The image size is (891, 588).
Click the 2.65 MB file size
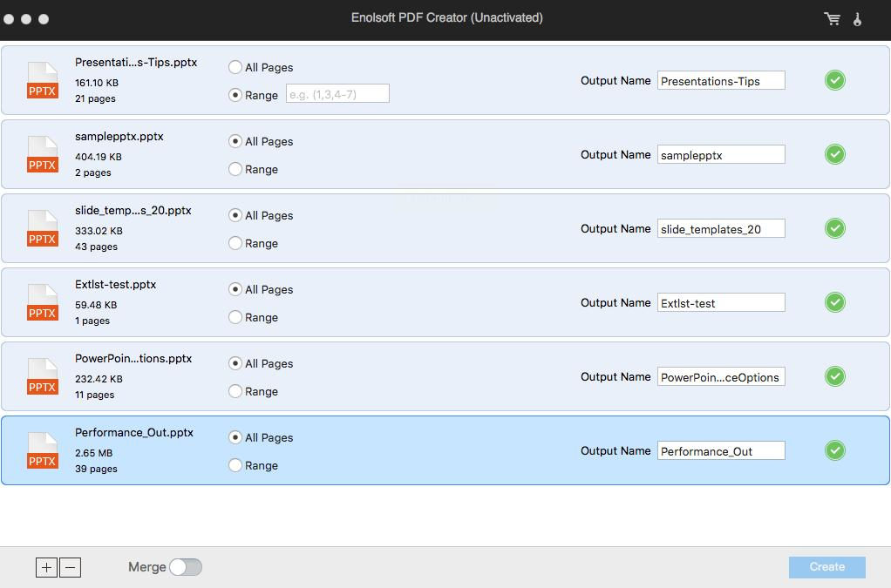(x=94, y=454)
